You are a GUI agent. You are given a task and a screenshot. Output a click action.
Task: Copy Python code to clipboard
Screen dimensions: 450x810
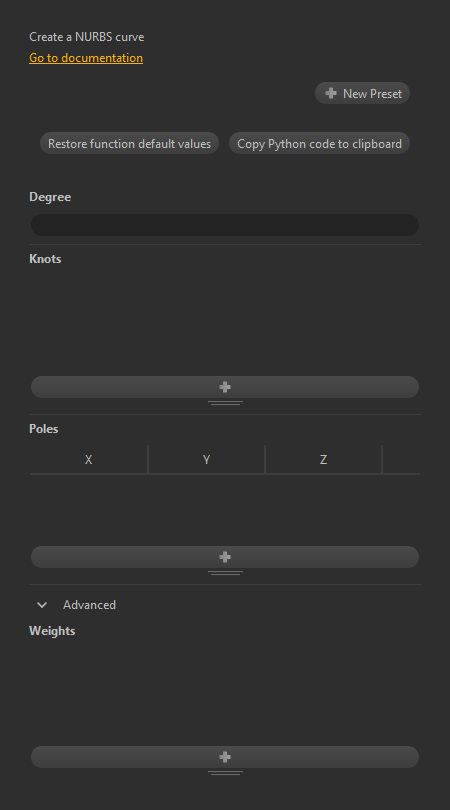tap(319, 143)
